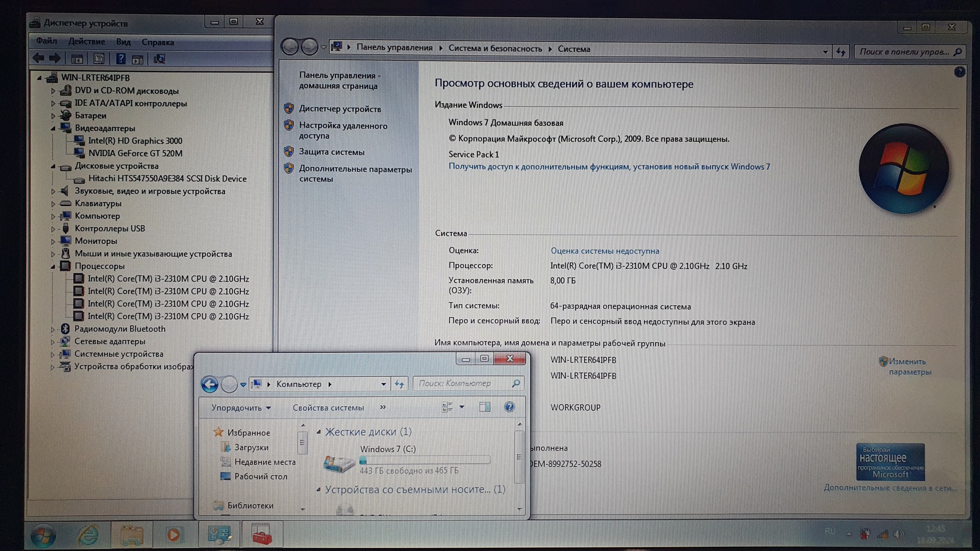Screen dimensions: 980x551
Task: Click the back arrow in Computer explorer window
Action: [x=210, y=384]
